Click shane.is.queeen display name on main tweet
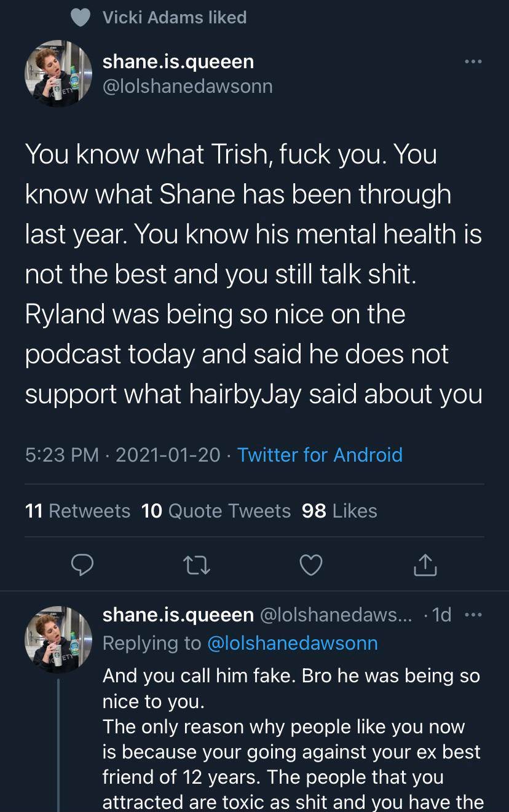Screen dimensions: 509x812 point(178,61)
